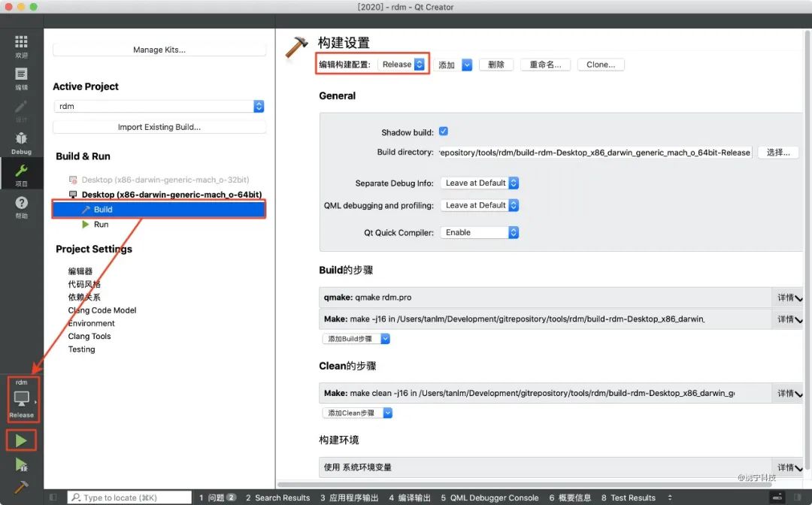
Task: Click the large hammer icon beside 构建设置
Action: pyautogui.click(x=297, y=47)
